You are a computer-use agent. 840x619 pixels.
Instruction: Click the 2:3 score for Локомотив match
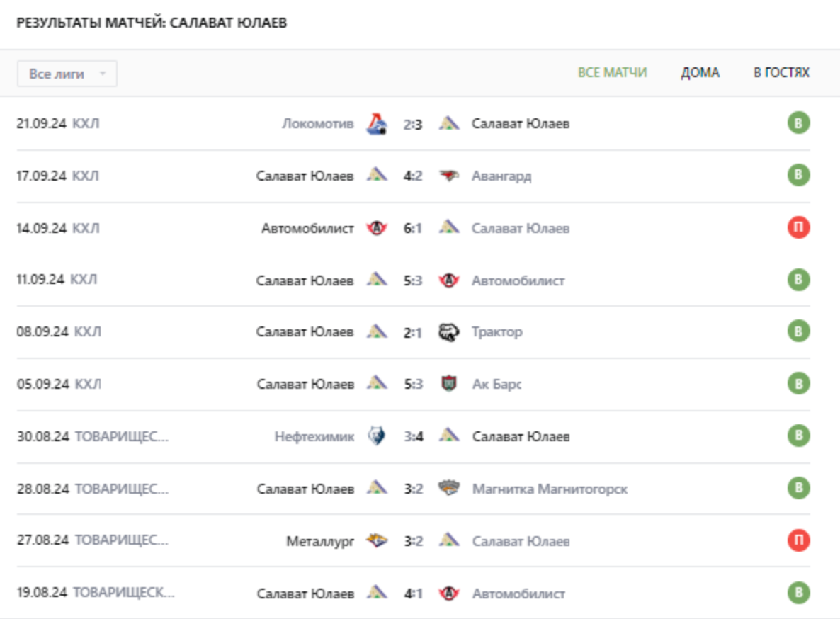click(413, 124)
